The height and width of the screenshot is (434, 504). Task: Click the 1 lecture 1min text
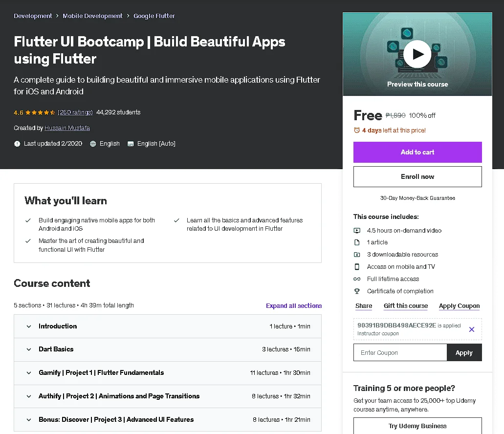290,326
